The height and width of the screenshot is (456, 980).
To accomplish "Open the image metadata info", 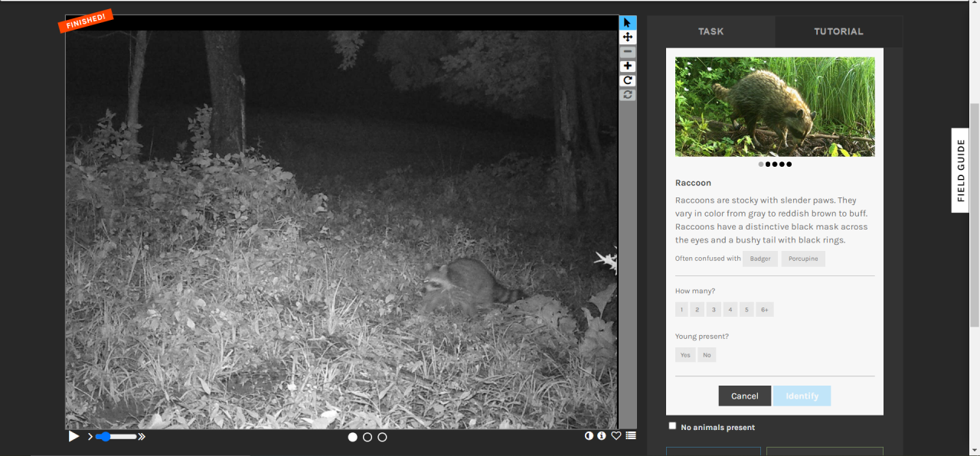I will pyautogui.click(x=602, y=436).
